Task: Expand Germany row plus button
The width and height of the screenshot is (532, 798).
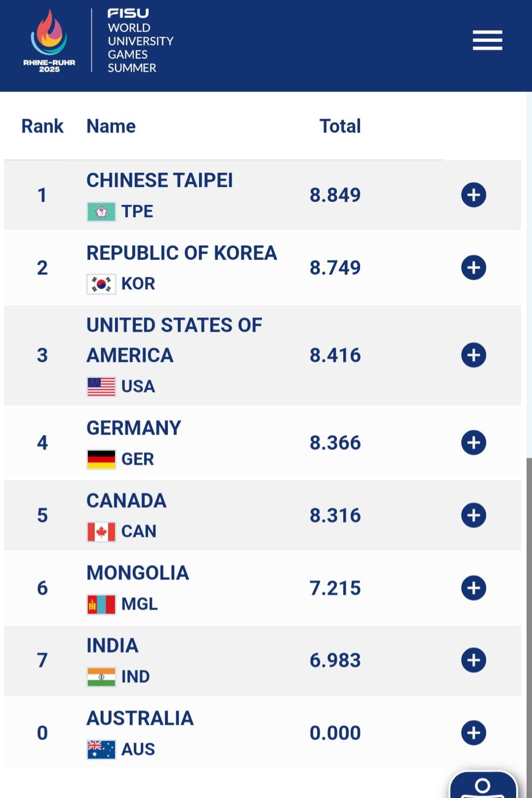Action: pyautogui.click(x=473, y=442)
